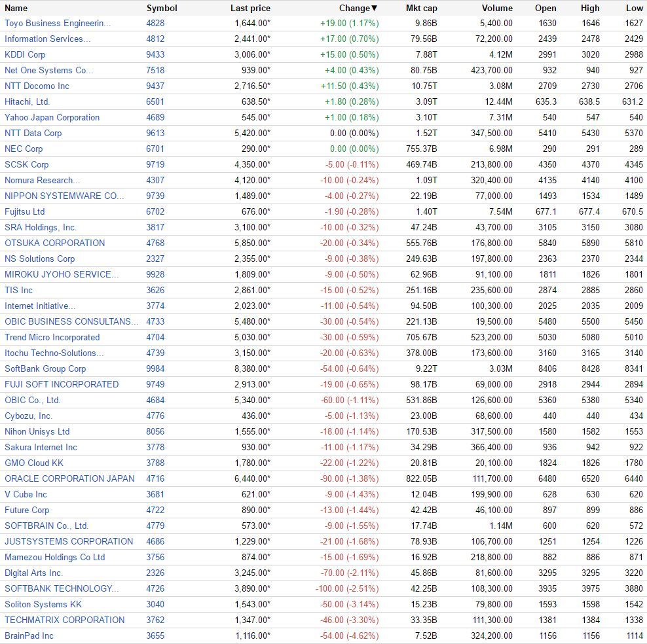
Task: Open TIS Inc link
Action: [18, 290]
